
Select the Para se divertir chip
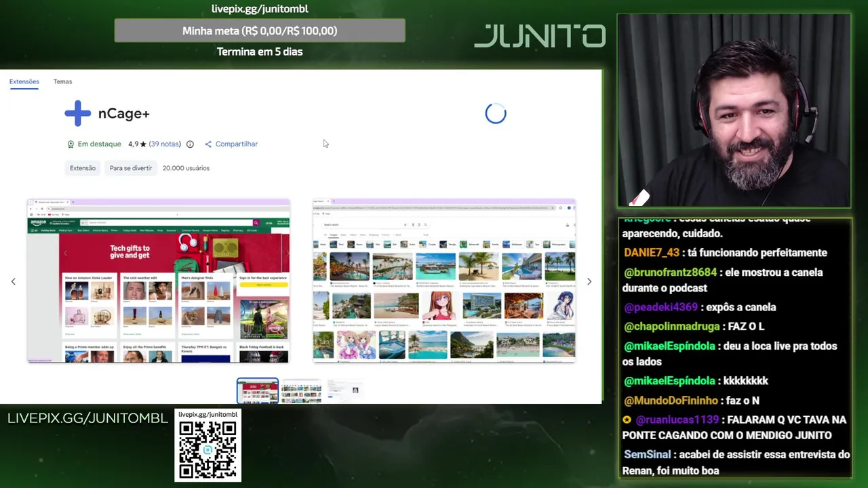131,168
